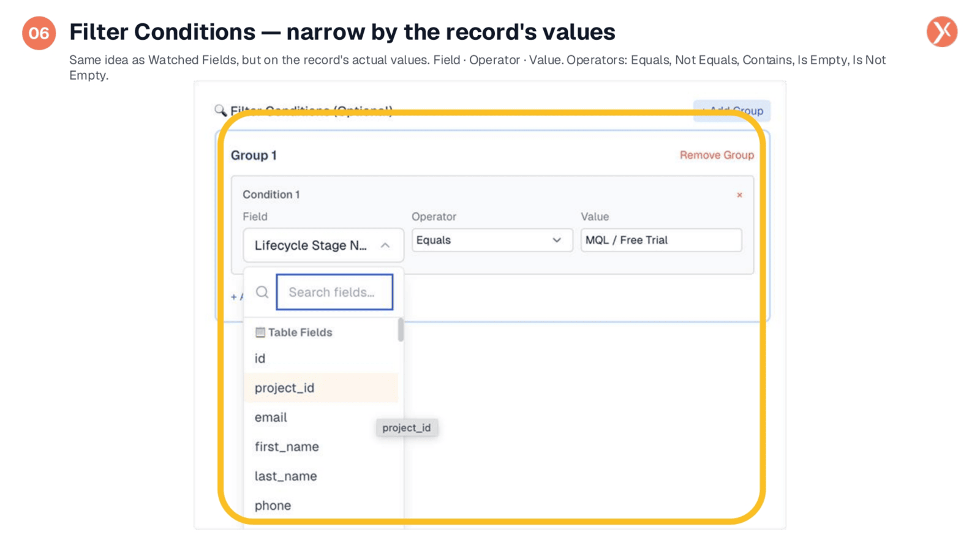Click the Search fields input box
This screenshot has width=980, height=551.
(x=334, y=292)
